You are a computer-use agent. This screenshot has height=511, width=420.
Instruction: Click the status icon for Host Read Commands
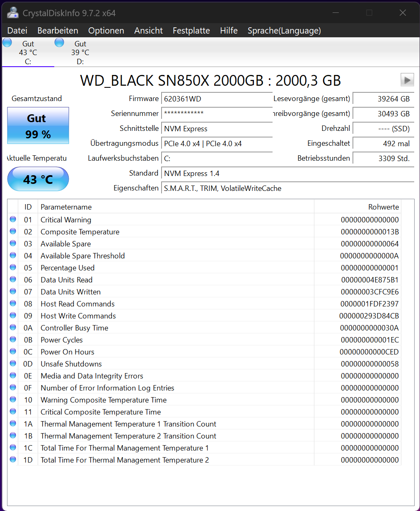click(x=13, y=303)
